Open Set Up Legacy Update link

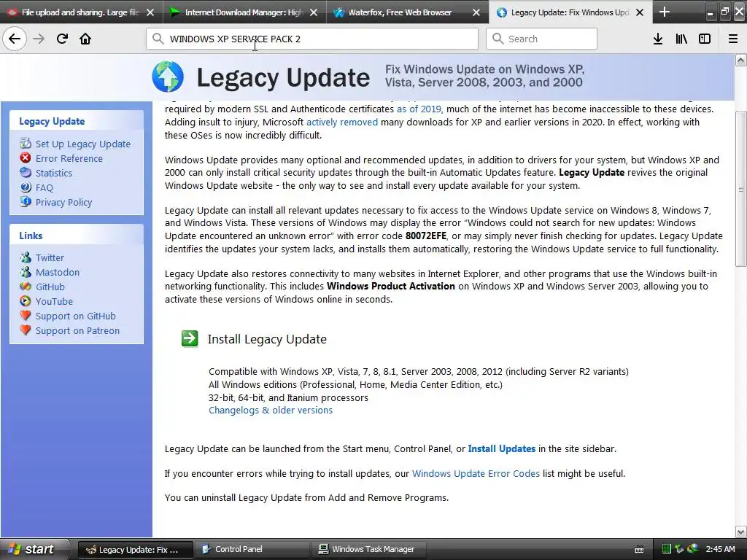pos(83,144)
